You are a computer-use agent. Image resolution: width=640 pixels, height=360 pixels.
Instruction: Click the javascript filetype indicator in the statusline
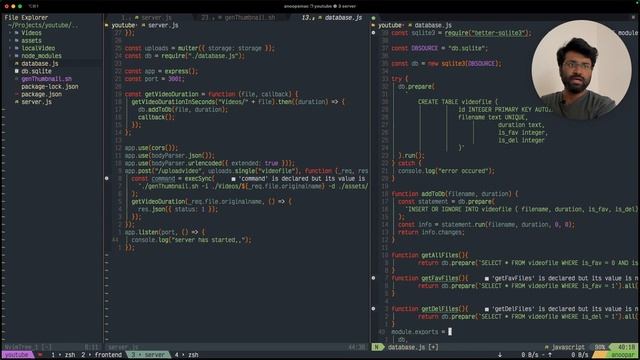(564, 347)
